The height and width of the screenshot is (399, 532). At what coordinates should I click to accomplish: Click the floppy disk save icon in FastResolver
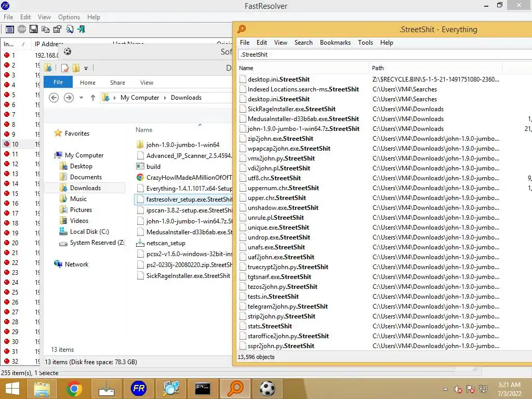pos(34,29)
